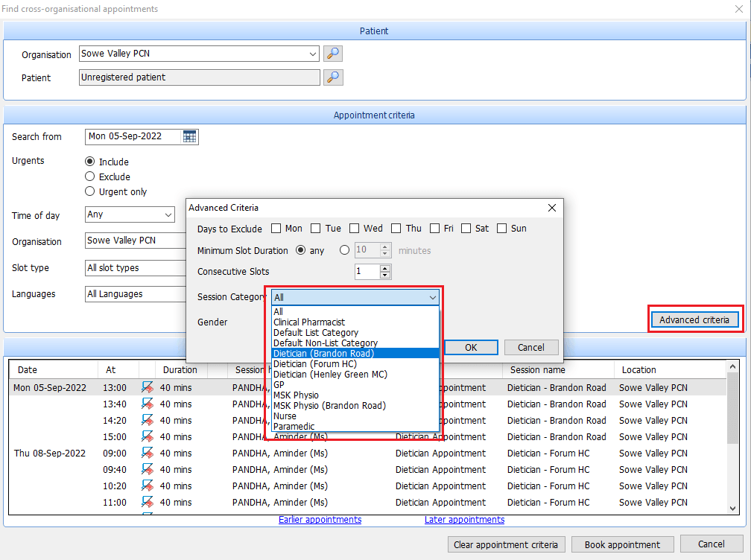751x560 pixels.
Task: Open the Time of day dropdown
Action: click(x=168, y=215)
